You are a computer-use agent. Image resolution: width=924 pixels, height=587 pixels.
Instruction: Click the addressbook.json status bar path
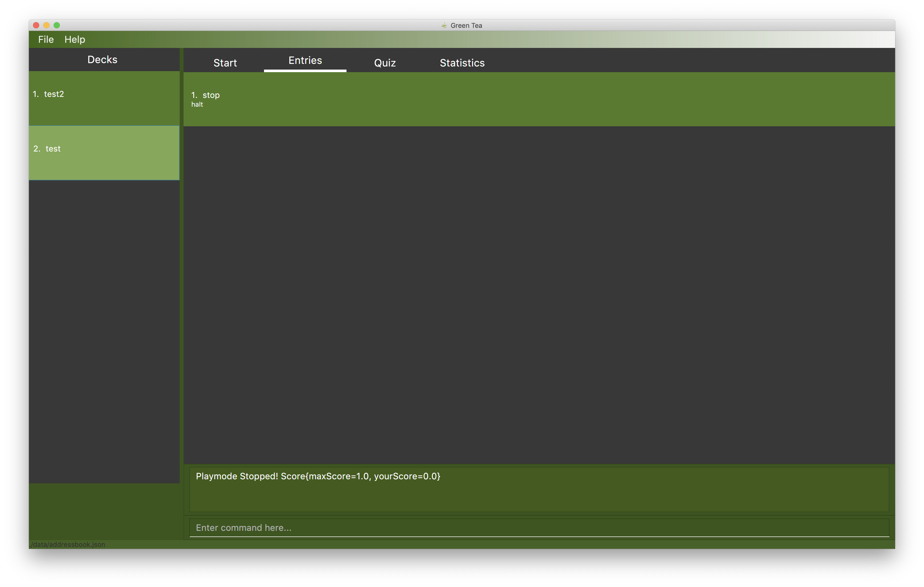tap(68, 544)
